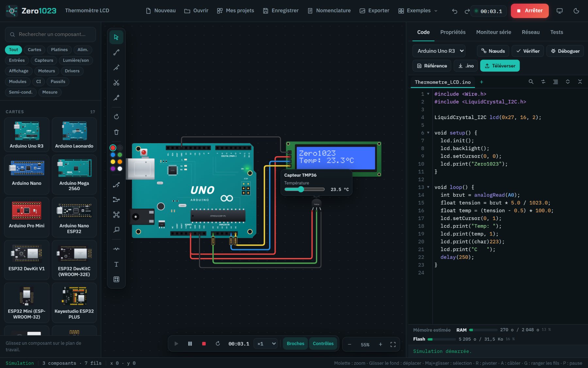This screenshot has width=588, height=368.
Task: Adjust the TMP36 Température slider
Action: (x=304, y=189)
